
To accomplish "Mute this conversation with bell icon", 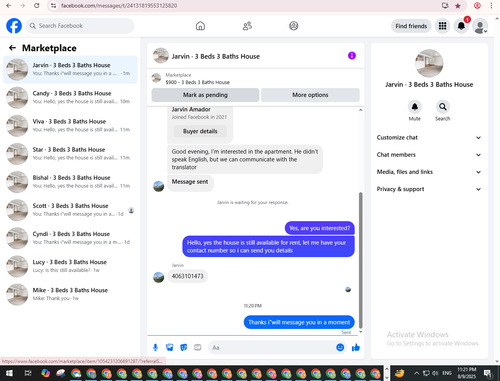I will pyautogui.click(x=415, y=107).
